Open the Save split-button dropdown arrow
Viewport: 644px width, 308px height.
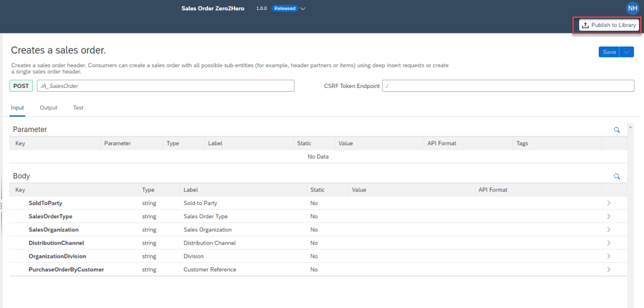point(627,52)
